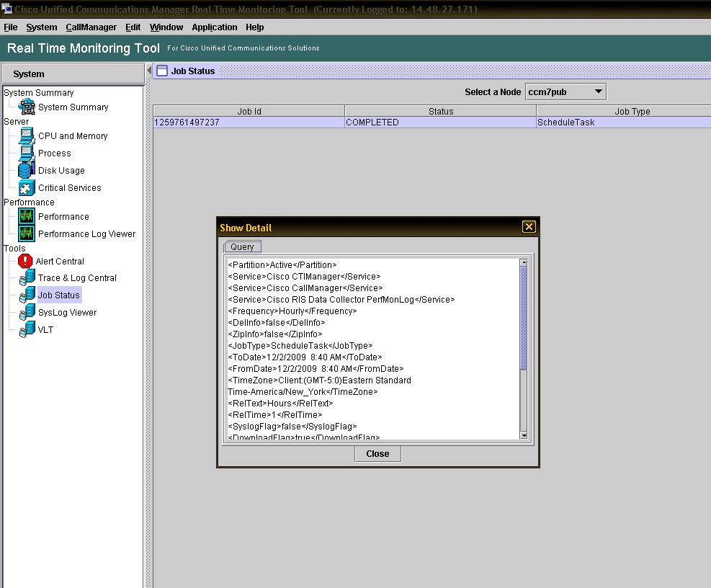Select the Performance graph icon
Image resolution: width=711 pixels, height=588 pixels.
pos(27,216)
